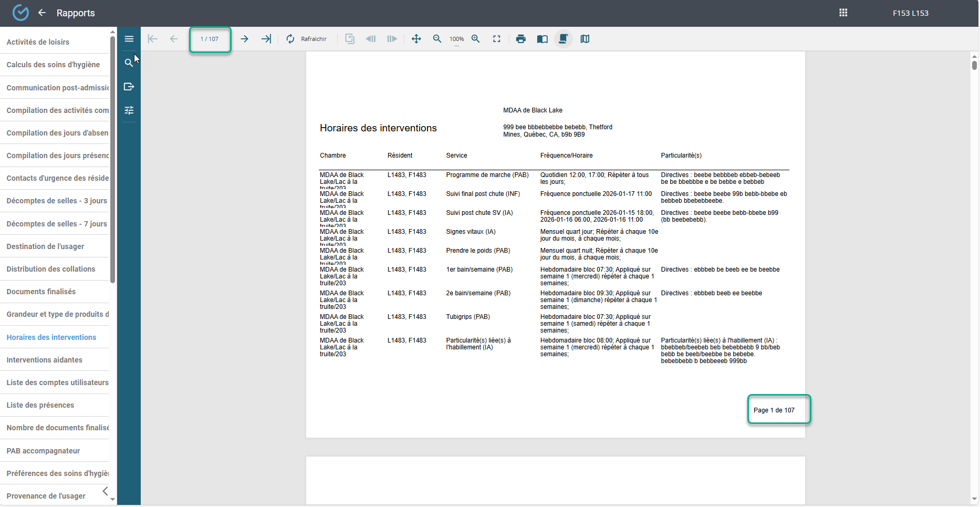
Task: Open search panel in report sidebar
Action: click(129, 63)
